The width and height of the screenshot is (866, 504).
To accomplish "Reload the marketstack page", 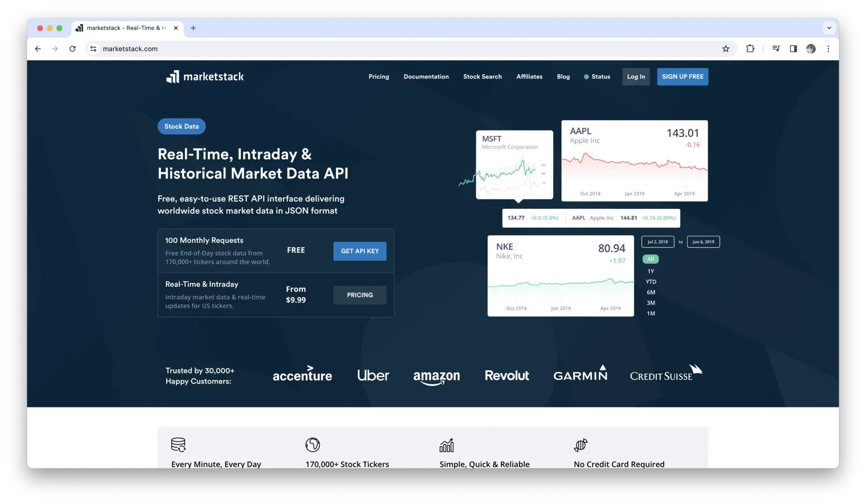I will click(x=72, y=49).
